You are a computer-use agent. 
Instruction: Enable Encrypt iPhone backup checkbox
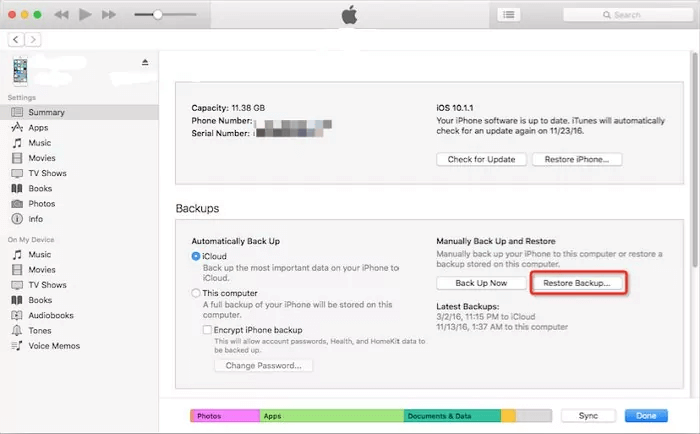click(x=207, y=330)
